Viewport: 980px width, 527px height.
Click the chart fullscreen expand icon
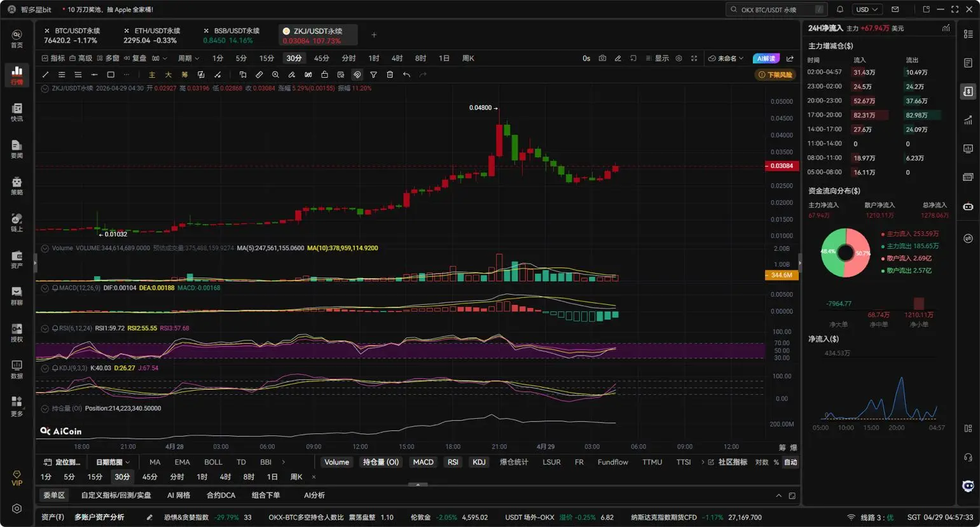pos(694,58)
